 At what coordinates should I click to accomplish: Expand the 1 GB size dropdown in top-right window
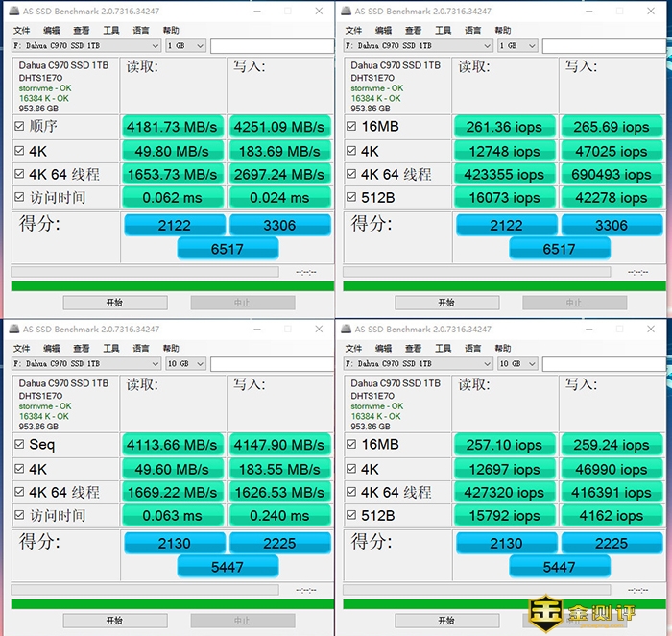tap(516, 46)
